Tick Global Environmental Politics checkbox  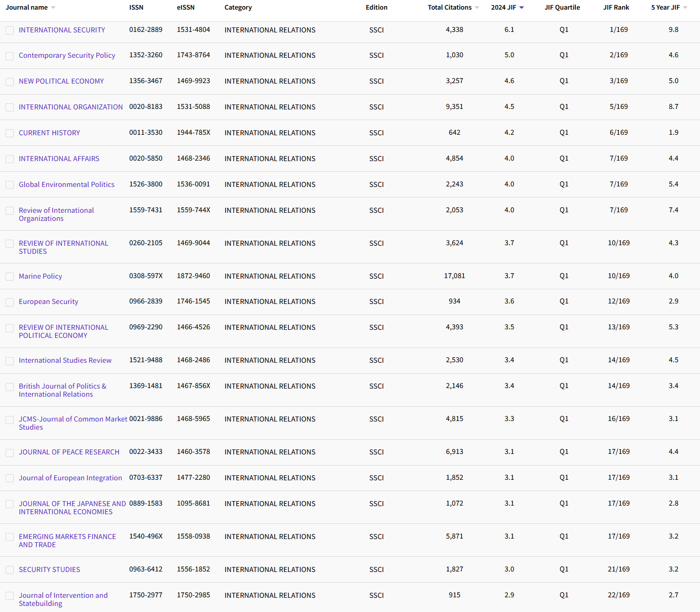tap(10, 185)
